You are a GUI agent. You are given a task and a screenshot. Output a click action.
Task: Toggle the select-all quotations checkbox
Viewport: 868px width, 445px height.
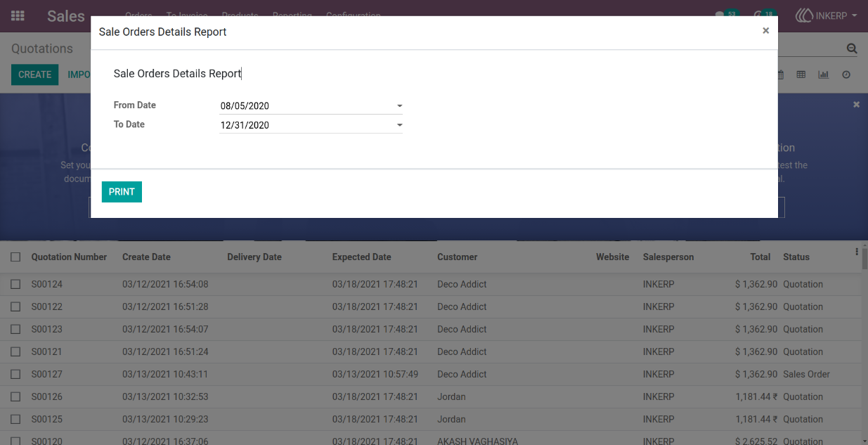click(15, 257)
